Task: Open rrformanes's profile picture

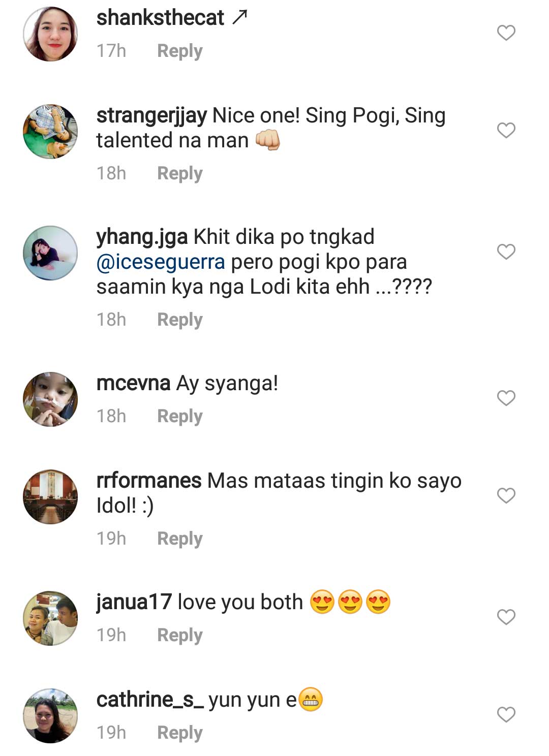Action: click(x=50, y=496)
